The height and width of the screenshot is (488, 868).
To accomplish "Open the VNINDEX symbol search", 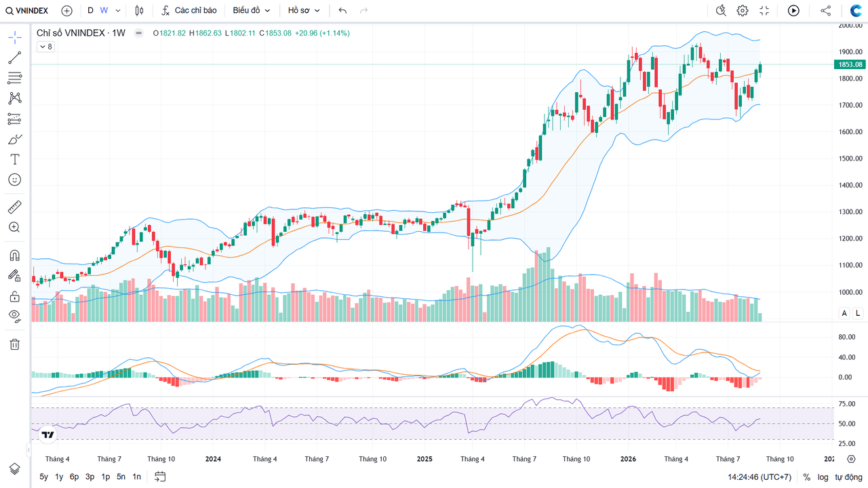I will click(x=28, y=11).
